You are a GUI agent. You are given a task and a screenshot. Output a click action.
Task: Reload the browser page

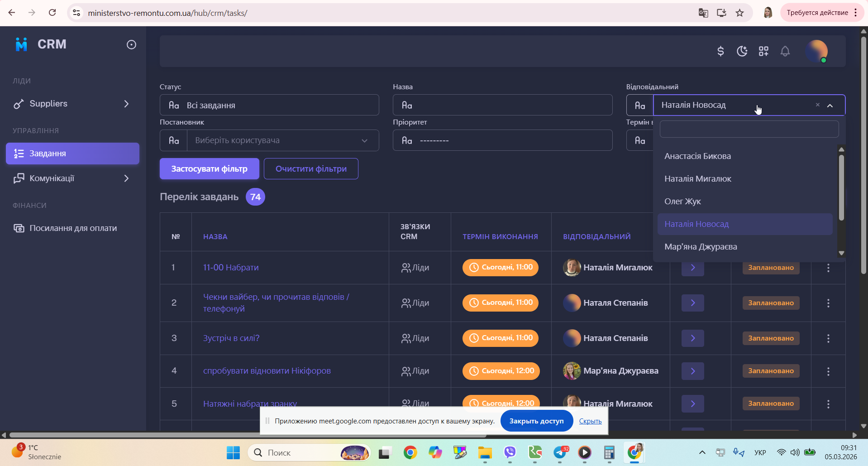click(x=52, y=13)
